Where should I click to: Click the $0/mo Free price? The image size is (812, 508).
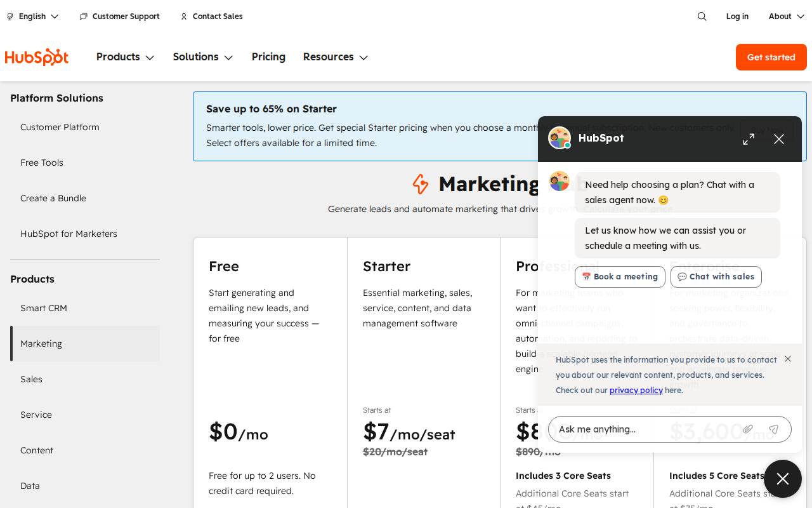239,432
